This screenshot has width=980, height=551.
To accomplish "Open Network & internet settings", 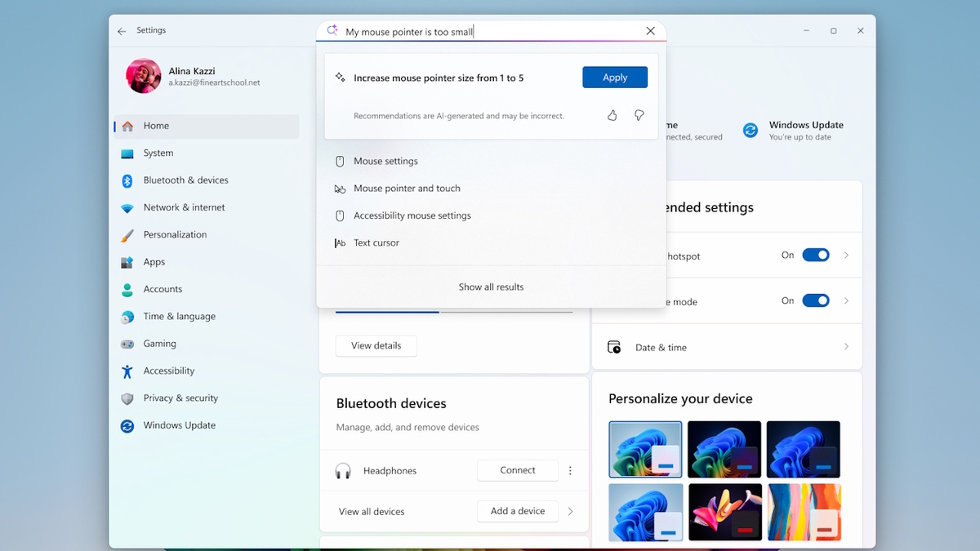I will point(206,208).
